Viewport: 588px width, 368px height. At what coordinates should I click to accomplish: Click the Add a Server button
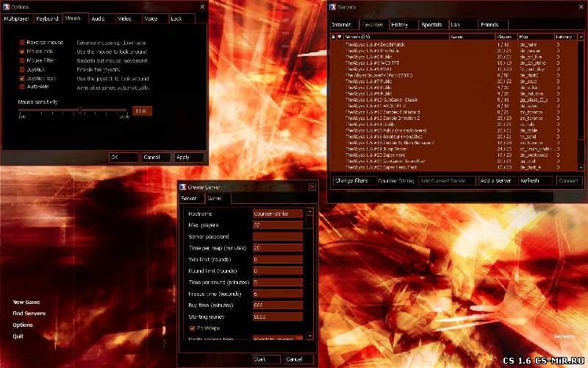point(497,180)
